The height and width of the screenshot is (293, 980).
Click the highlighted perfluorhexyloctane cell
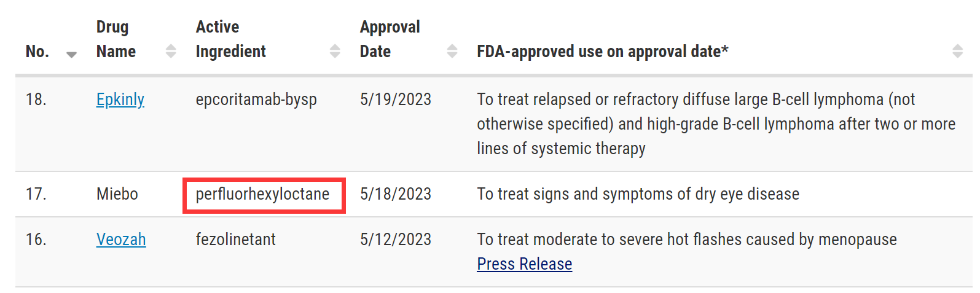[x=263, y=195]
